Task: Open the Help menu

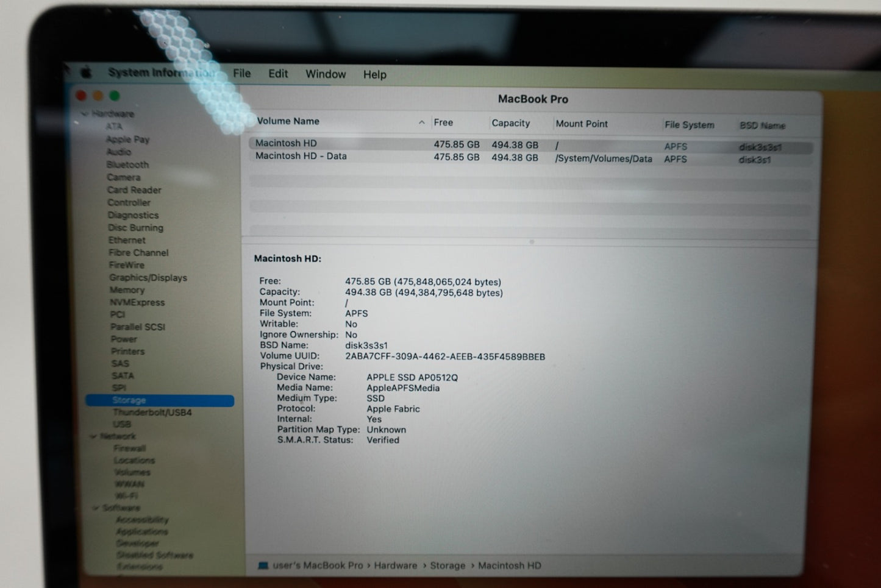Action: tap(374, 75)
